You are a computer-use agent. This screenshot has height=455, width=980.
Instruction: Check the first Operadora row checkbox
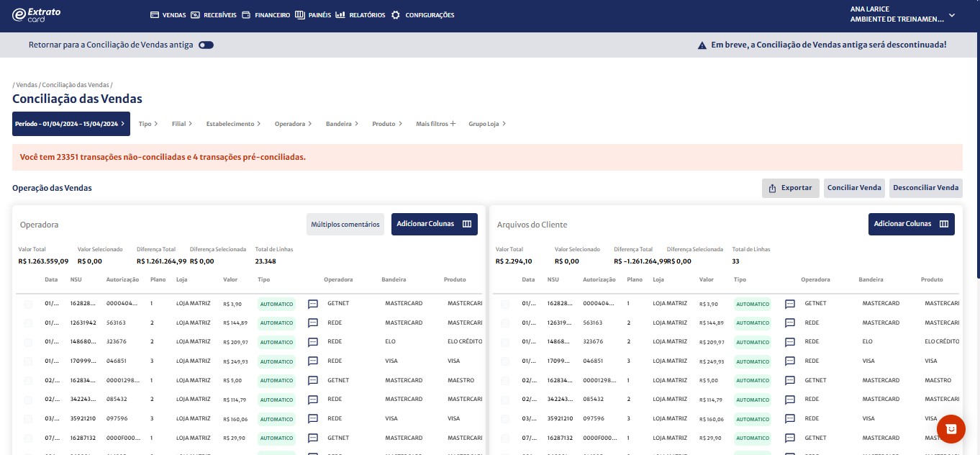click(x=28, y=305)
